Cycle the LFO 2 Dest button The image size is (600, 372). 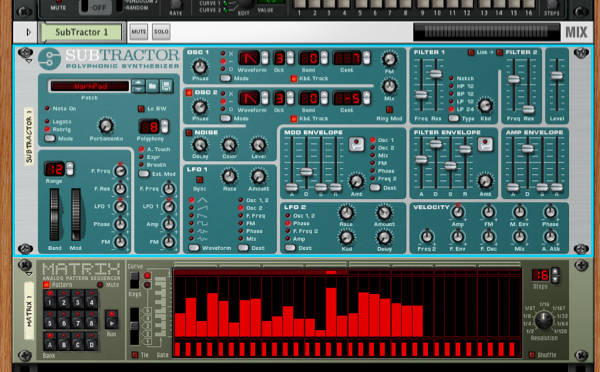[290, 248]
